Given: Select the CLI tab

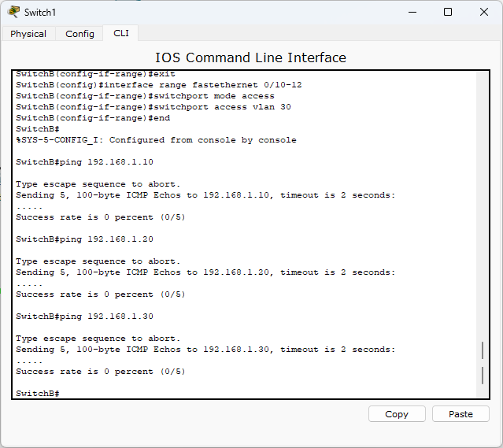Looking at the screenshot, I should [121, 33].
